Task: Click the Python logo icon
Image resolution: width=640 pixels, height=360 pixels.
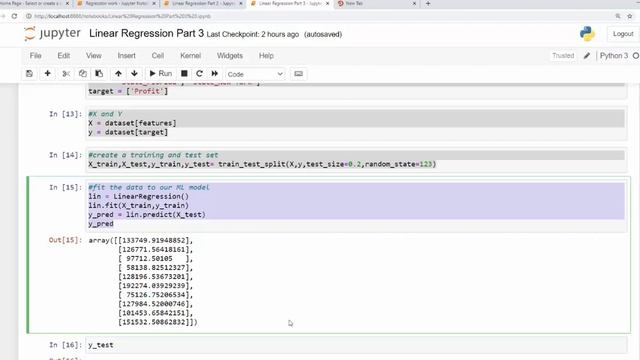Action: pos(587,34)
